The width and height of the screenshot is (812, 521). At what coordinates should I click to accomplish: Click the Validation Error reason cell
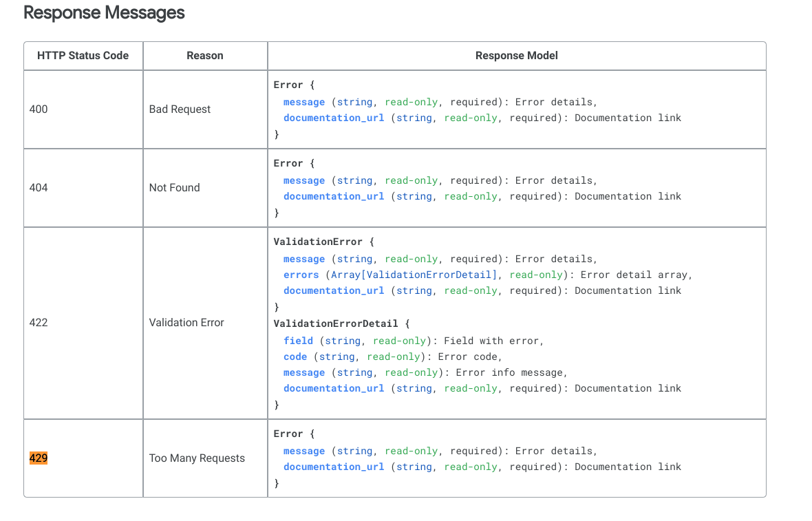click(186, 322)
